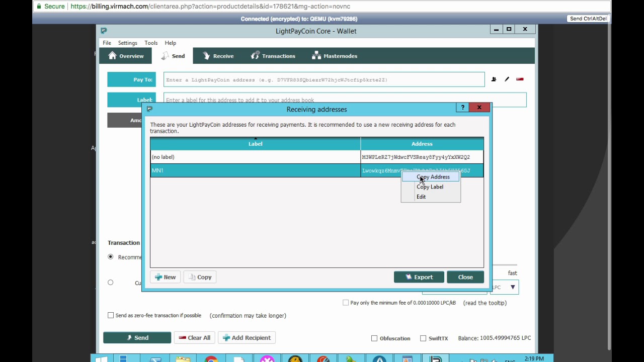Click the green Send button
Screen dimensions: 644x362
[x=137, y=338]
